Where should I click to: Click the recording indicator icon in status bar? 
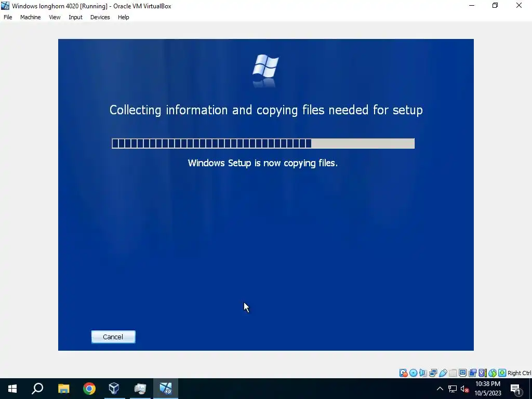[472, 373]
